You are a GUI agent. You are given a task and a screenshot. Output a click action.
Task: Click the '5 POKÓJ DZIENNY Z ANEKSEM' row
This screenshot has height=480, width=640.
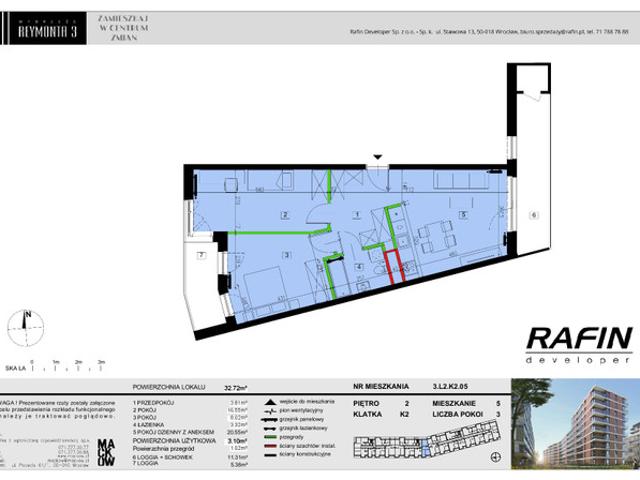click(x=190, y=432)
